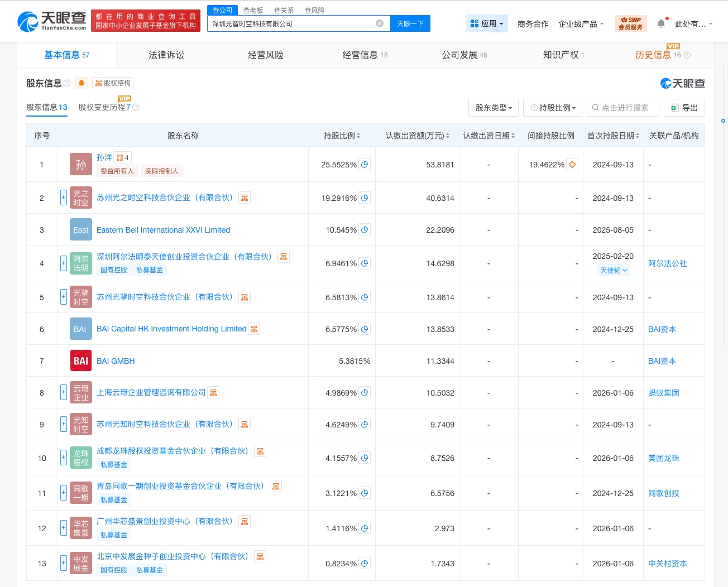
Task: Expand row 8 上海云玡 plus toggle
Action: click(64, 393)
